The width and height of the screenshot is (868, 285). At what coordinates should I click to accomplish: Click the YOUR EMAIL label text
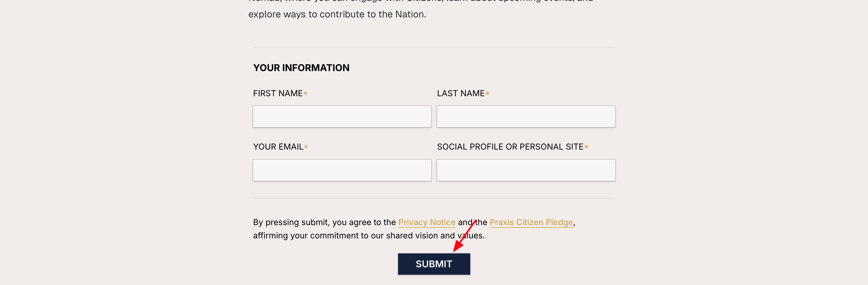278,147
